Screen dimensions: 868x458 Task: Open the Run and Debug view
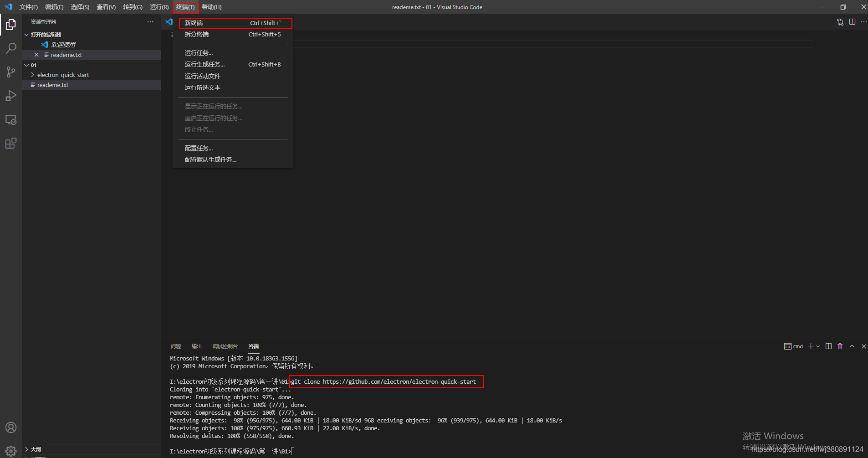pos(10,96)
